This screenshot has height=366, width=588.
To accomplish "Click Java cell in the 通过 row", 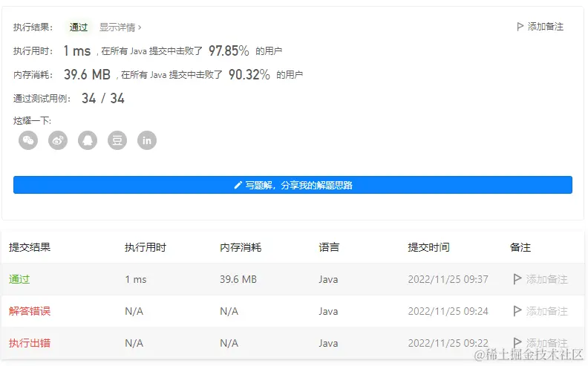I will (x=328, y=279).
